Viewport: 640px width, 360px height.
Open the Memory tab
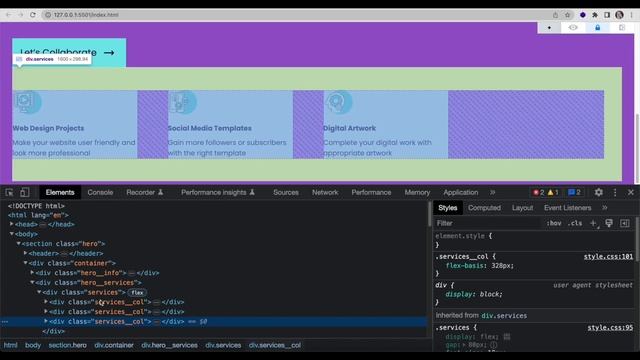(x=417, y=192)
